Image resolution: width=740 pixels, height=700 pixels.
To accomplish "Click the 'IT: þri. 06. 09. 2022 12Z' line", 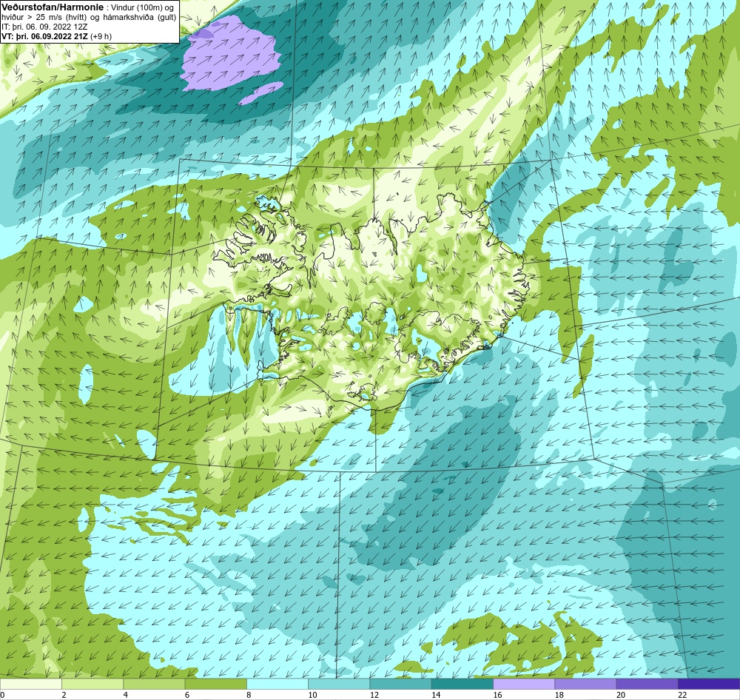I will pyautogui.click(x=44, y=27).
